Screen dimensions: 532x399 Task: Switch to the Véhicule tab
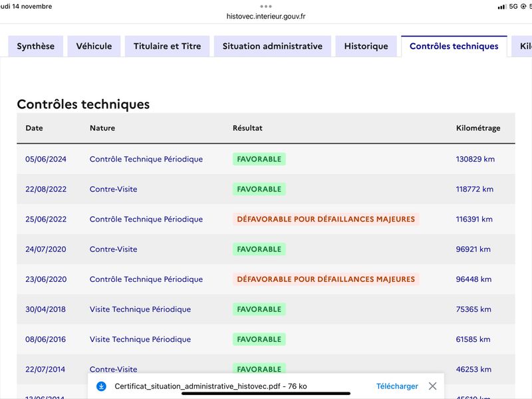pos(94,46)
